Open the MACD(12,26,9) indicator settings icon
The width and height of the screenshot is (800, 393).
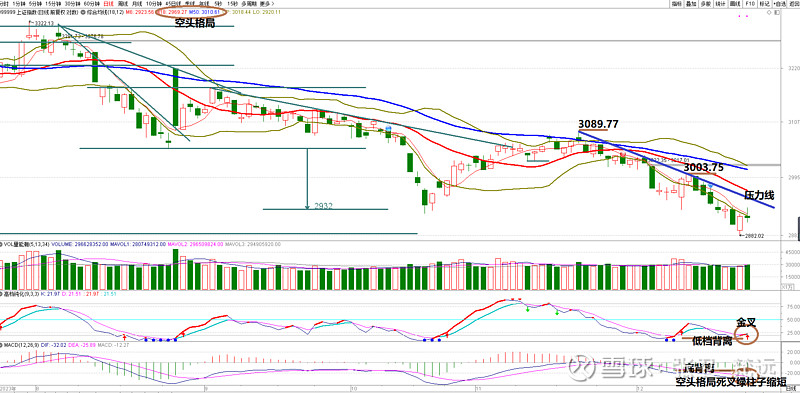(x=2, y=345)
